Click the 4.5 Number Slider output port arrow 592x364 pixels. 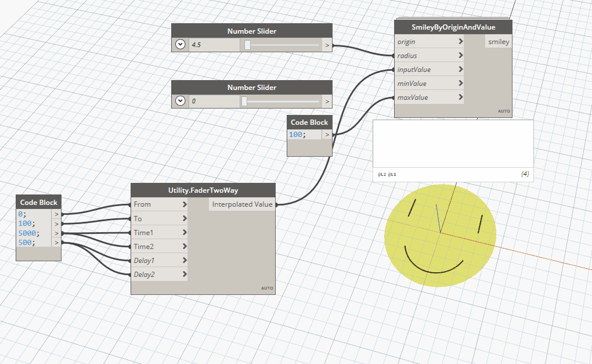tap(327, 45)
